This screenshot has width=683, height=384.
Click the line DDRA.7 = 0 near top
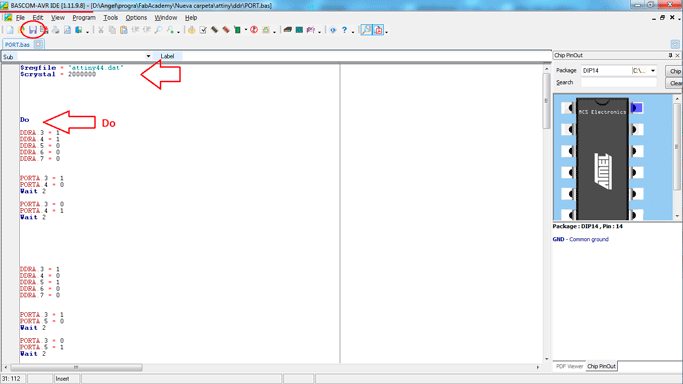[40, 159]
